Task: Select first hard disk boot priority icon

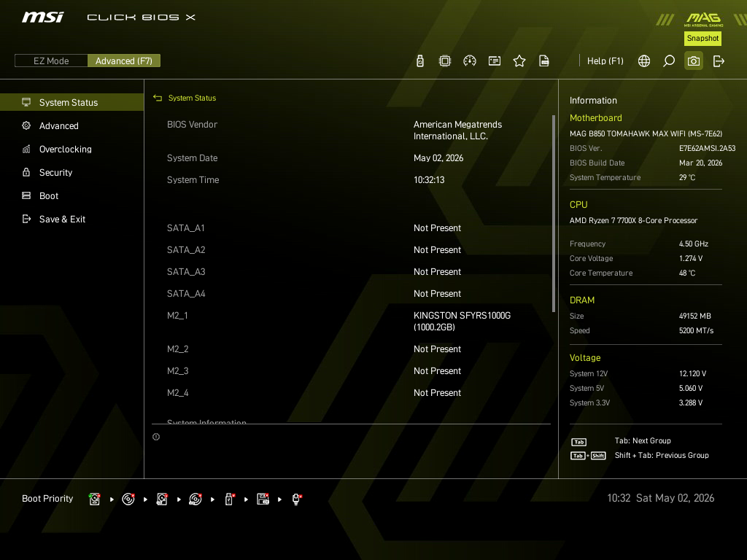Action: [x=94, y=499]
